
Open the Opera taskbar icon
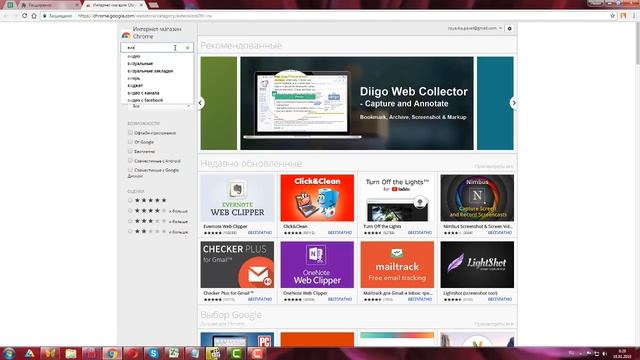tap(133, 353)
